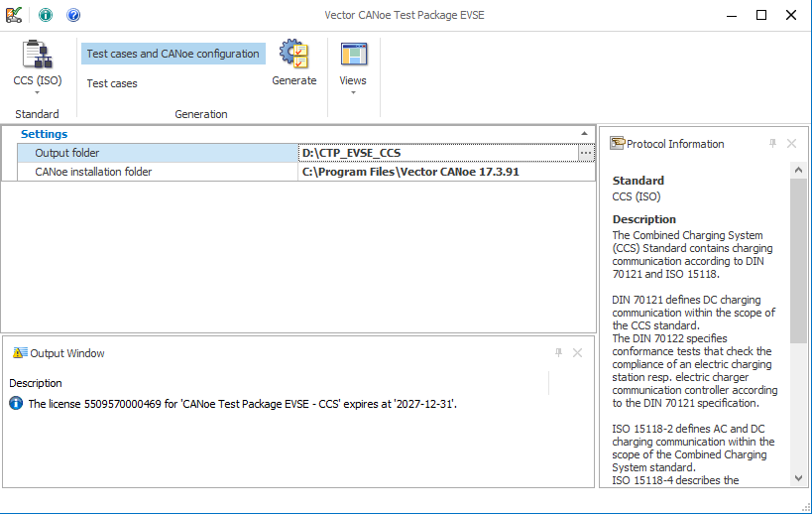Image resolution: width=812 pixels, height=514 pixels.
Task: Click the Standard heading in Protocol Information
Action: (x=638, y=181)
